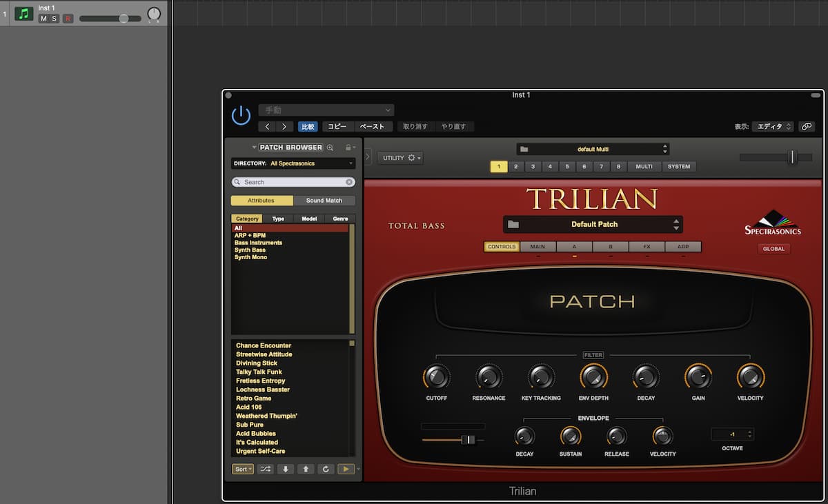Go to next preset with right arrow

pyautogui.click(x=284, y=127)
